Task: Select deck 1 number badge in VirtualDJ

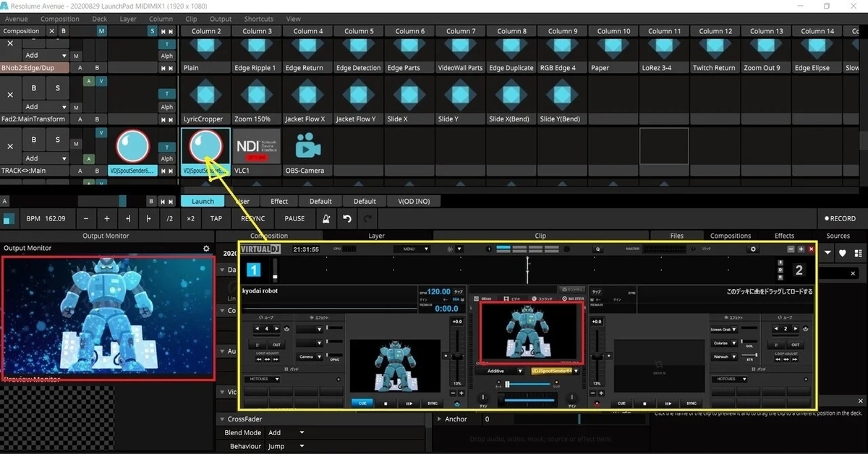Action: tap(253, 270)
